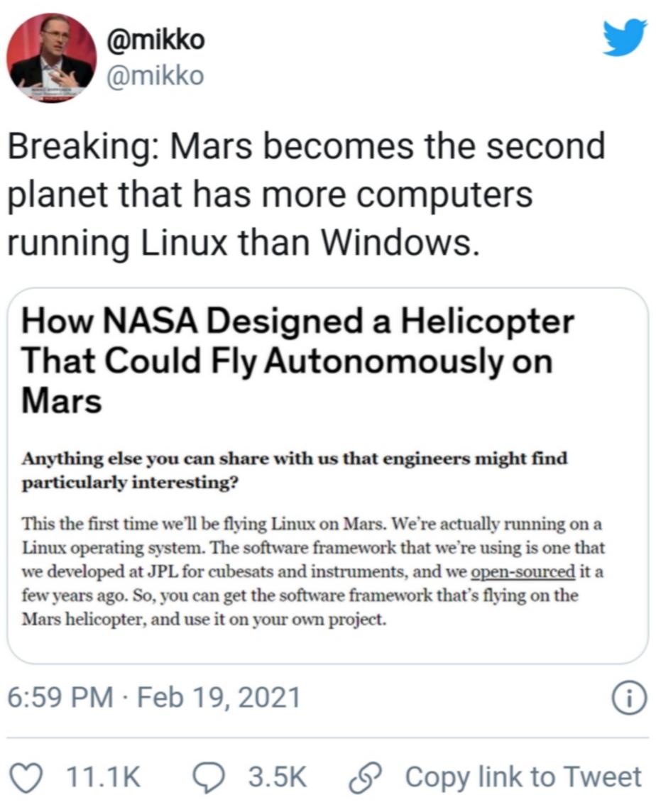656x812 pixels.
Task: Click the tweet text about Mars and Linux
Action: [x=305, y=191]
